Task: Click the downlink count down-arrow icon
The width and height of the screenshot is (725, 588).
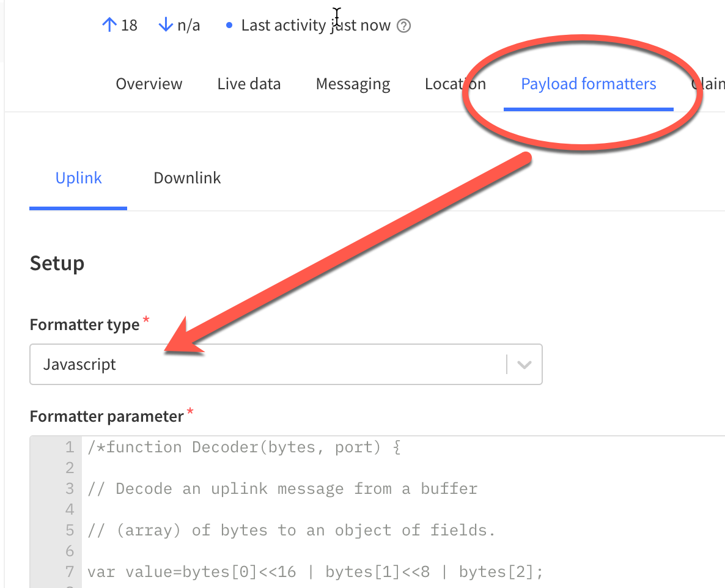Action: [166, 25]
